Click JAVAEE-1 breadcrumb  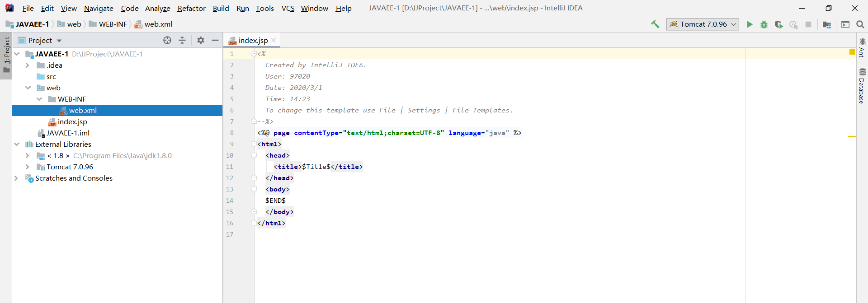(28, 24)
